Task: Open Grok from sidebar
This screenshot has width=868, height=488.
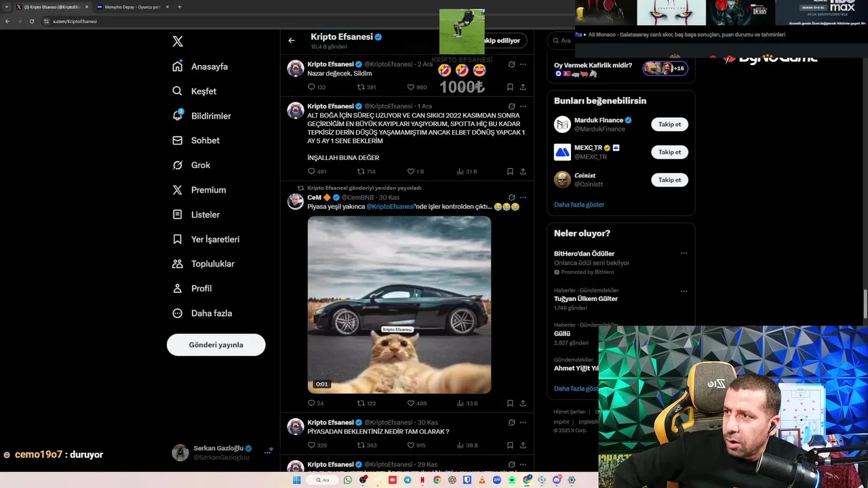Action: click(191, 165)
